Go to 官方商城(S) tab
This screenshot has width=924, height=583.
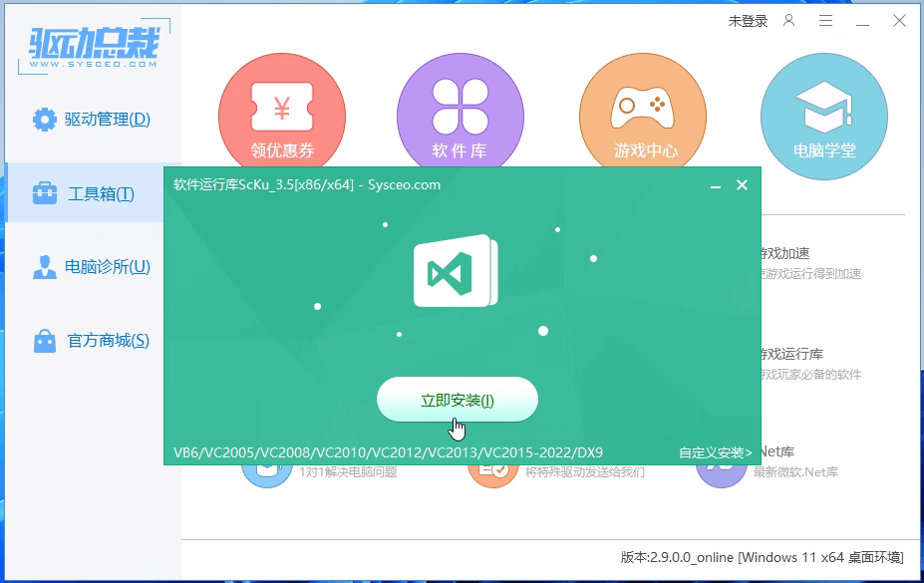point(92,341)
